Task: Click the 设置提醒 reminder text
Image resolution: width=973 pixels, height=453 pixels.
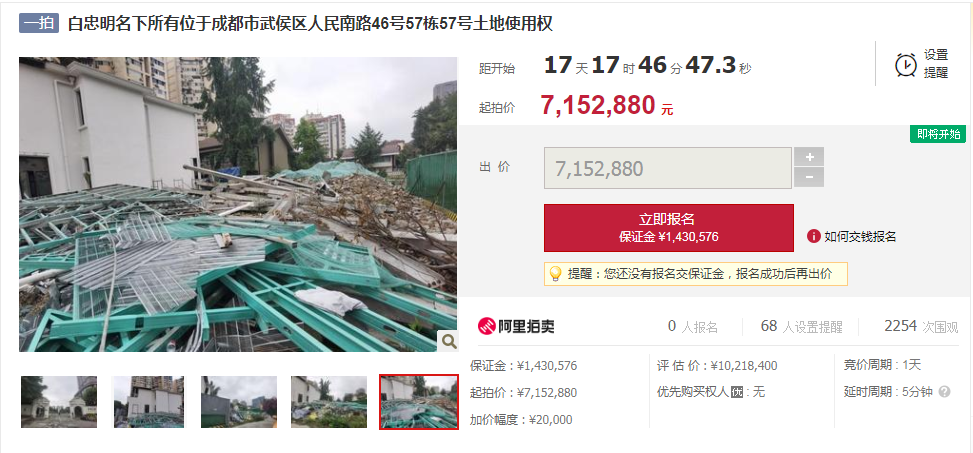Action: [936, 64]
